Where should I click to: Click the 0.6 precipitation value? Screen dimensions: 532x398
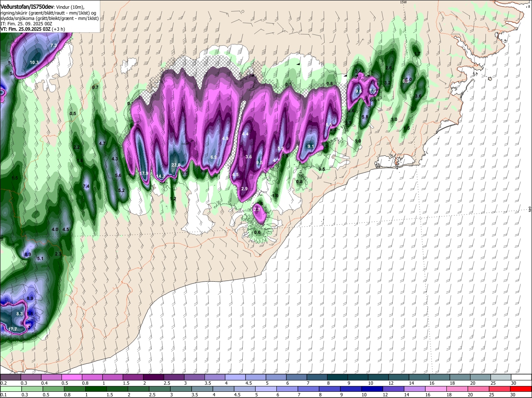click(x=257, y=232)
